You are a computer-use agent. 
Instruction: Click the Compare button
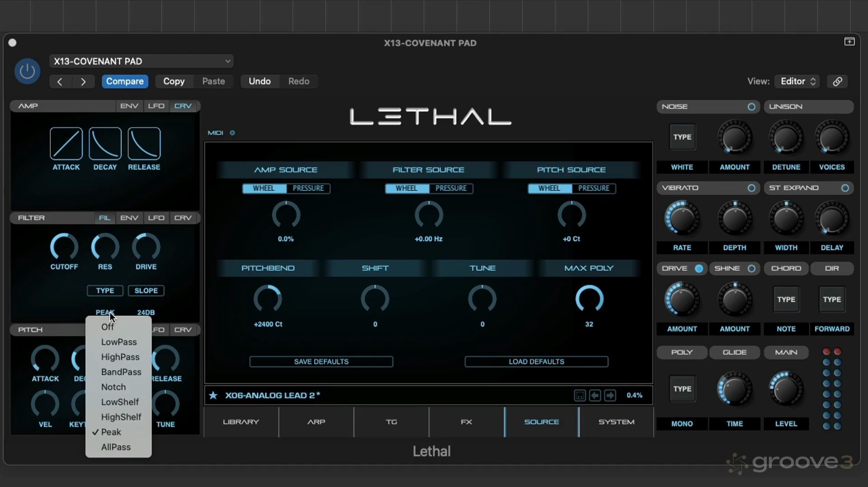tap(125, 81)
